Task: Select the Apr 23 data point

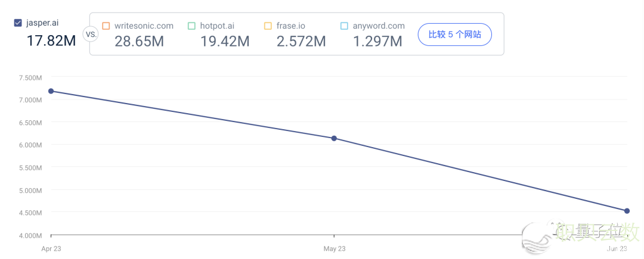Action: [x=51, y=91]
